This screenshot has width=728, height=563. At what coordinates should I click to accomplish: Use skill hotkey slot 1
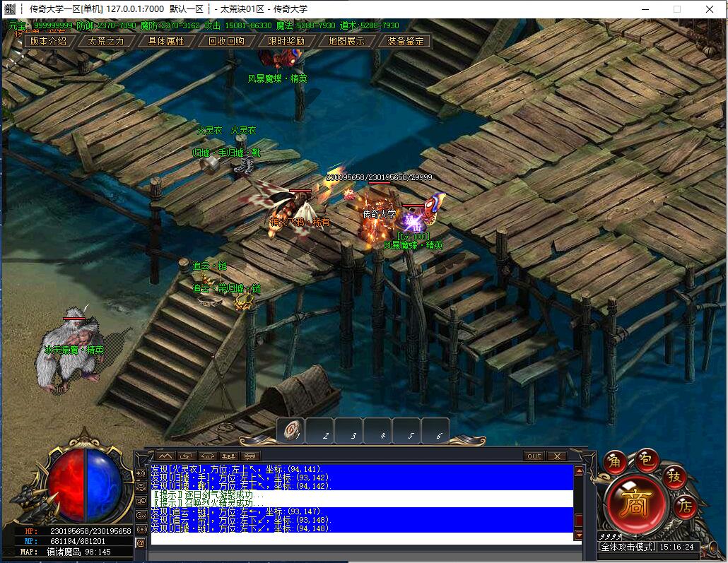(290, 430)
